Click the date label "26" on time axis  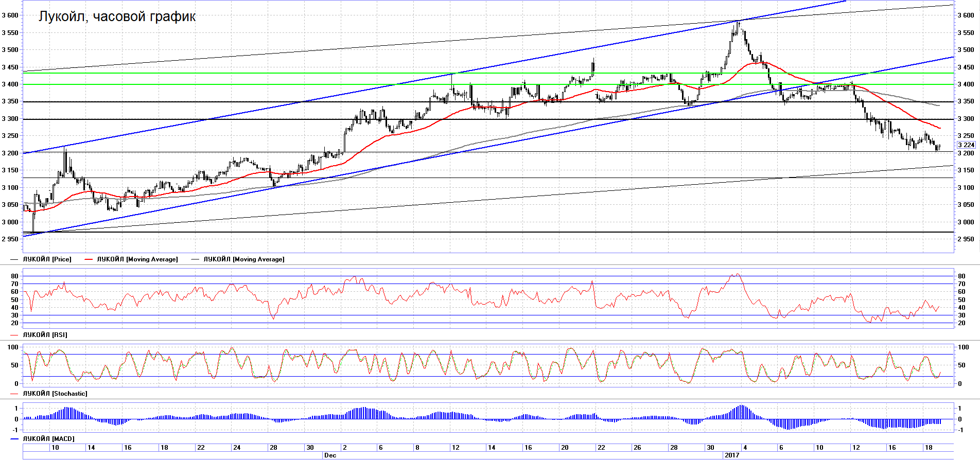637,448
